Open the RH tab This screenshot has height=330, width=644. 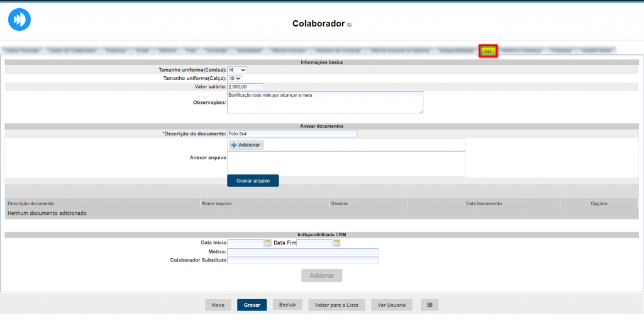click(x=488, y=51)
